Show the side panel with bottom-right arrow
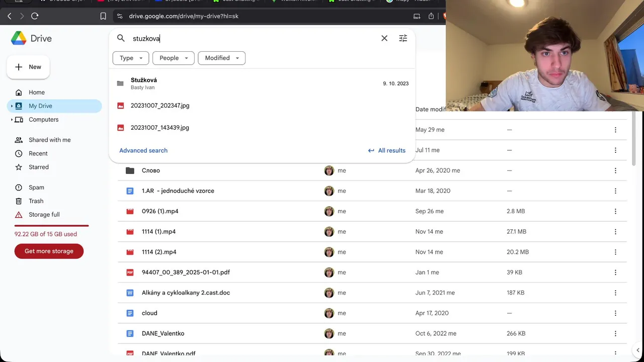The image size is (644, 362). pos(637,350)
